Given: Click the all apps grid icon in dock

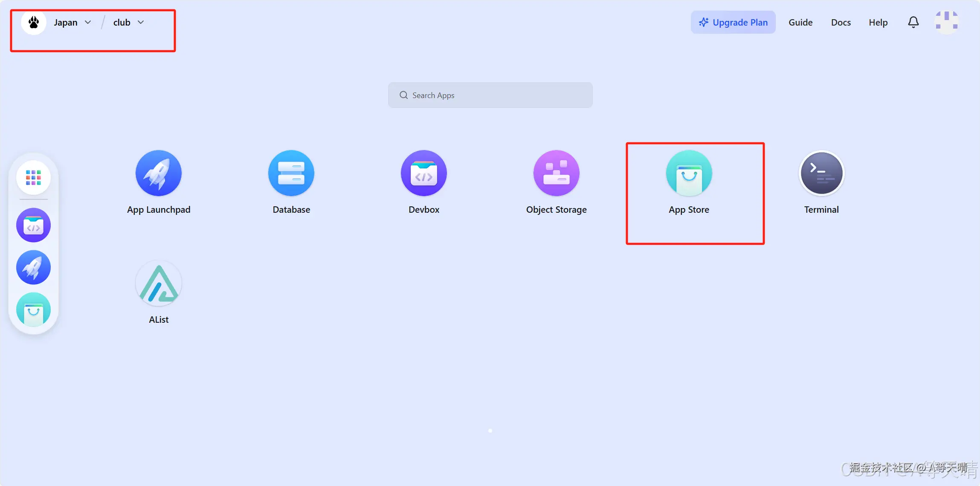Looking at the screenshot, I should [33, 177].
